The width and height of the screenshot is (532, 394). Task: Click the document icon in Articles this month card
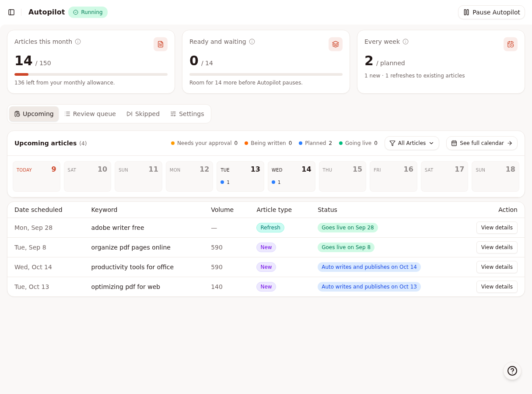(161, 44)
